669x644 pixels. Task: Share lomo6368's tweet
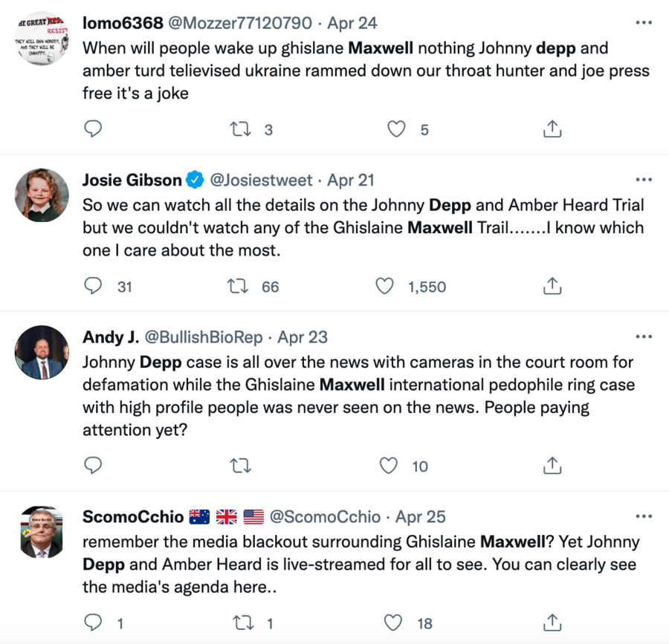point(552,129)
